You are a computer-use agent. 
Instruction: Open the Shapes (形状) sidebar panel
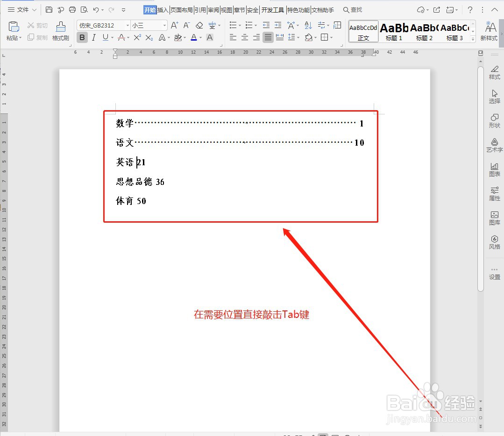click(x=494, y=121)
